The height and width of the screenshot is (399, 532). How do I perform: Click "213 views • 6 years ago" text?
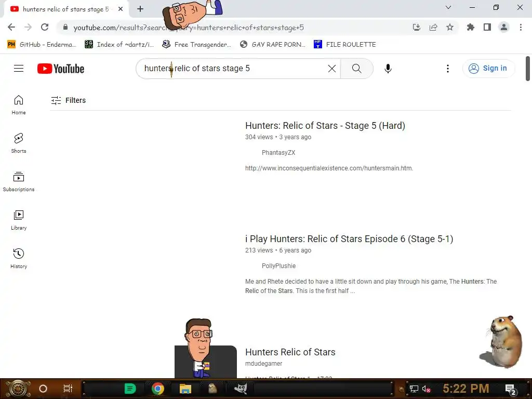(x=278, y=250)
